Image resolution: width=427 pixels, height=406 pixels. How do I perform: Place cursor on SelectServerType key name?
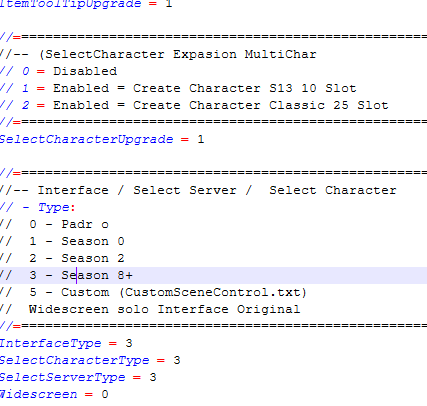coord(62,377)
